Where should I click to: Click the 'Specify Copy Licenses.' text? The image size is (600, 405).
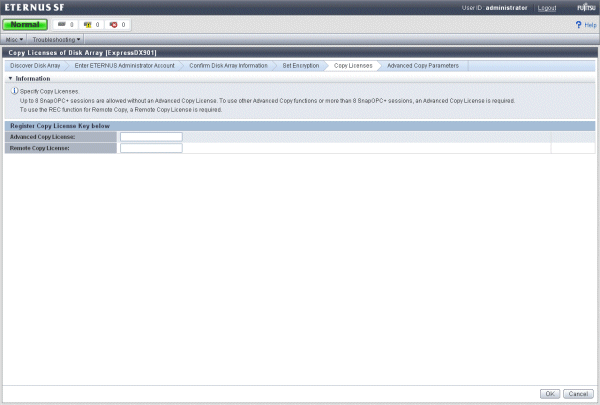pos(49,91)
